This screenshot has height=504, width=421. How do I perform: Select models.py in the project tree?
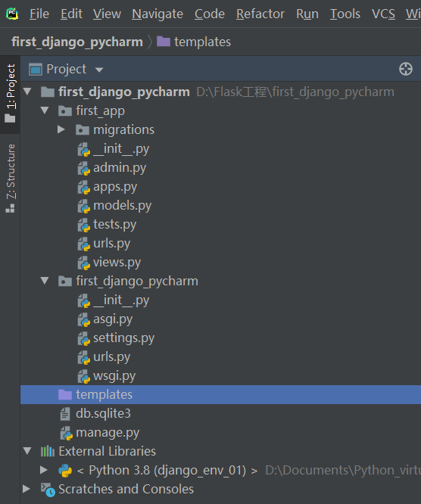[122, 206]
